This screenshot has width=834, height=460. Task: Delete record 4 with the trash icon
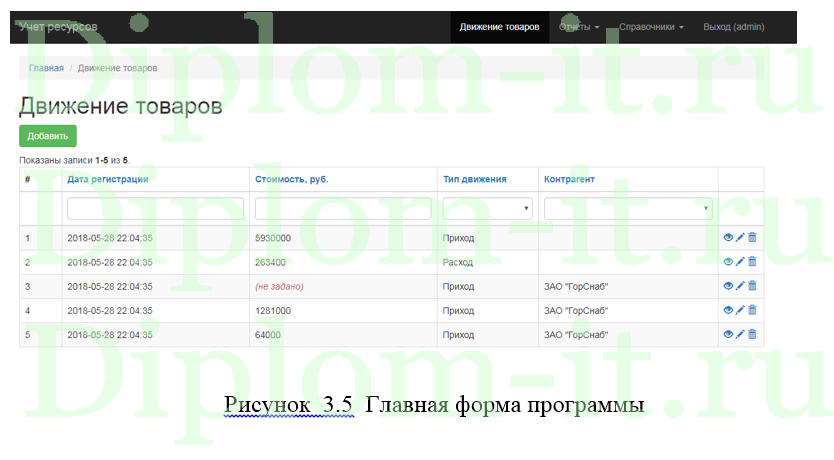click(x=752, y=310)
